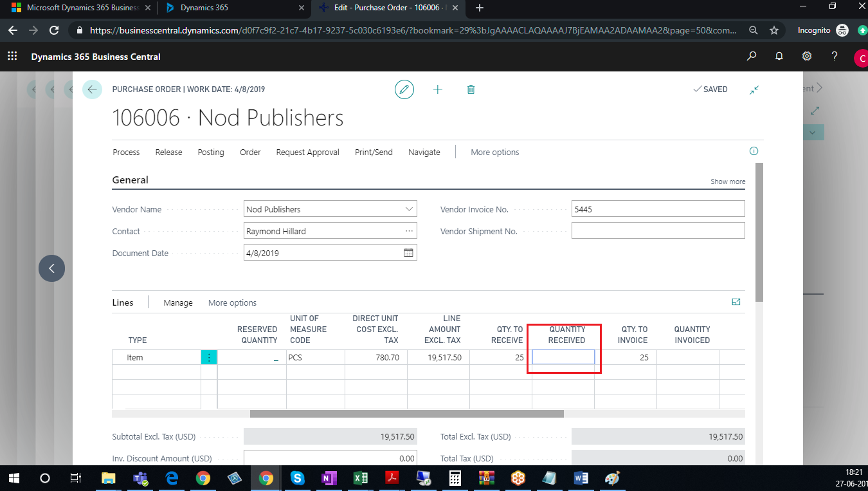Open Word from the taskbar
Screen dimensions: 868x491
[x=581, y=478]
